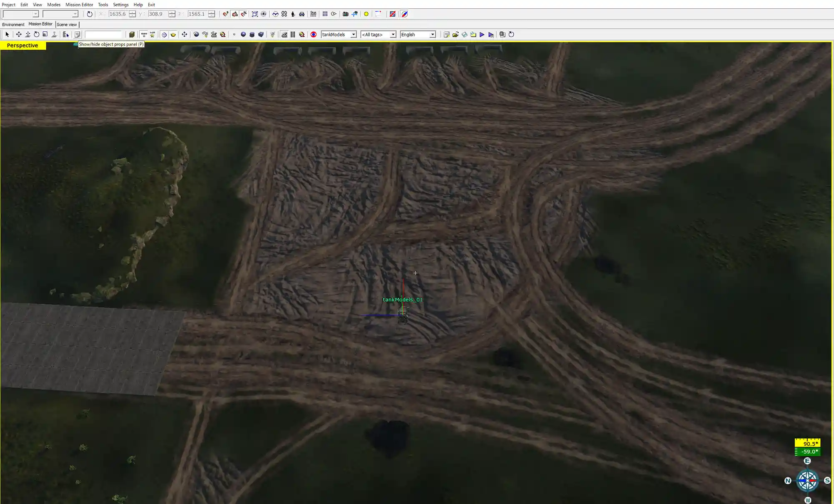Click the Stat statistics icon
Screen dimensions: 834x504
313,14
